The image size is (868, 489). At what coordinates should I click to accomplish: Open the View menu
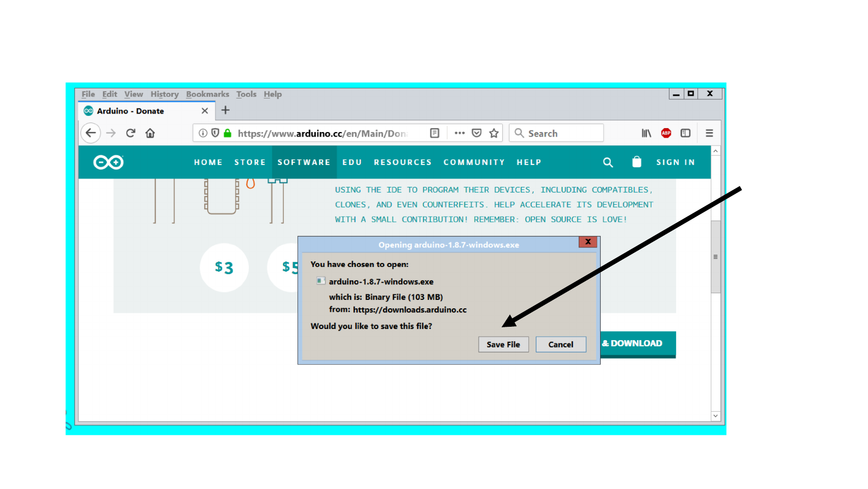(134, 94)
